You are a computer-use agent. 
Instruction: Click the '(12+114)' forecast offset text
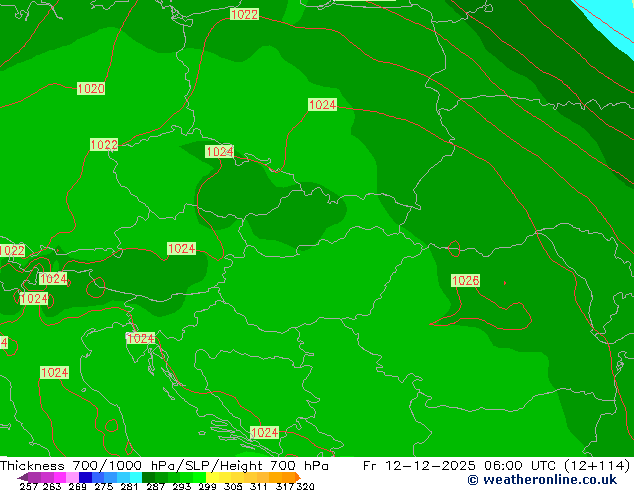[597, 466]
